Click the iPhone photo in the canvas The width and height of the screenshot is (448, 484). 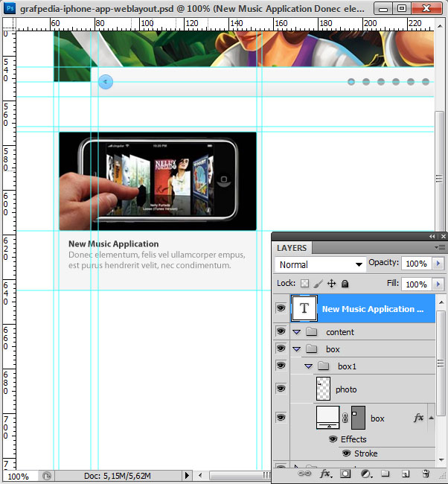click(x=158, y=181)
